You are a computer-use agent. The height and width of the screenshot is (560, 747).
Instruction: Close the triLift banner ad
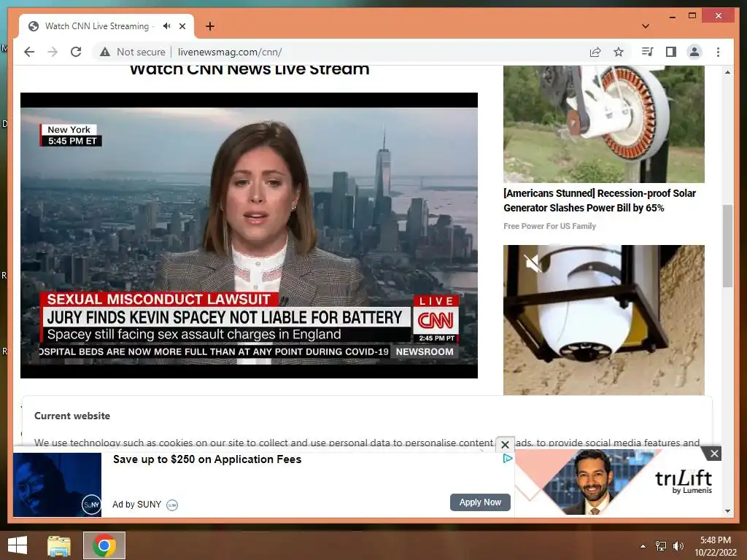tap(714, 454)
